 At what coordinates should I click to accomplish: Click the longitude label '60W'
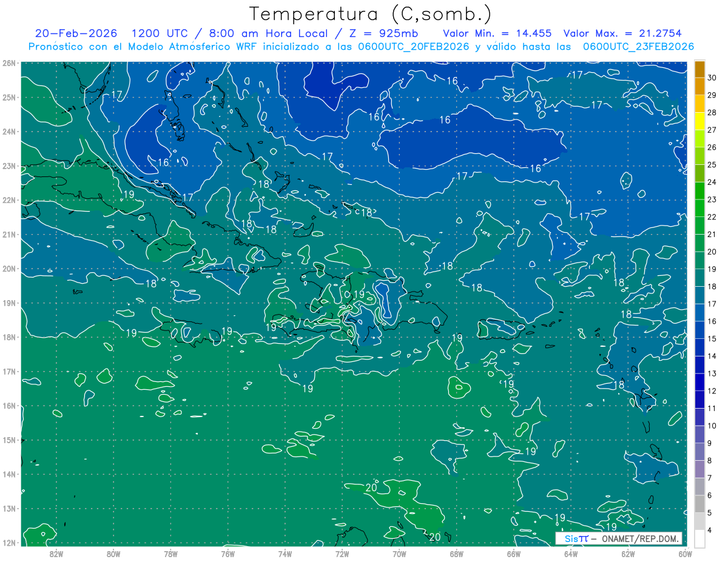[685, 554]
